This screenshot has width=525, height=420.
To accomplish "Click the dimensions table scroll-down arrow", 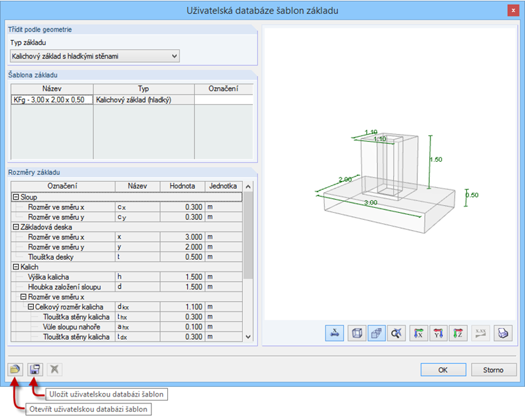I will click(x=248, y=336).
